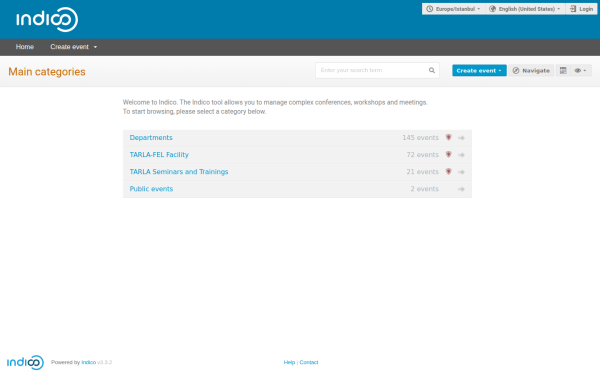Open the Europe/Istanbul timezone dropdown
The image size is (600, 375).
click(453, 9)
